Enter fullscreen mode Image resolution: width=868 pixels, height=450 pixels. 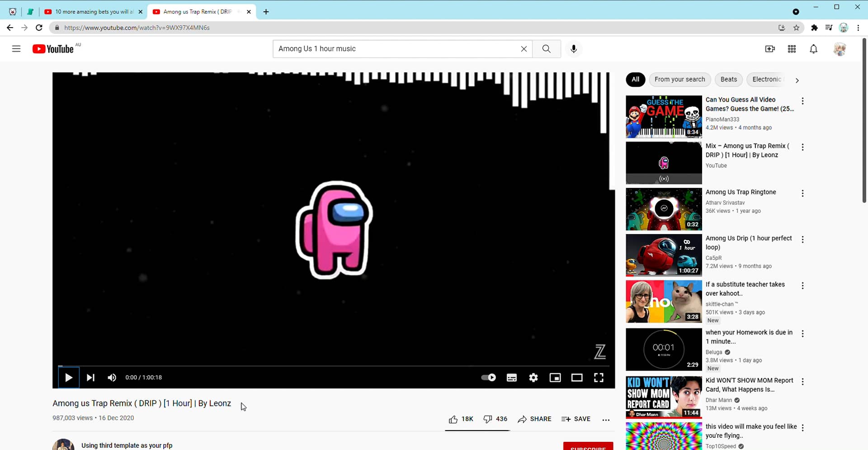599,377
